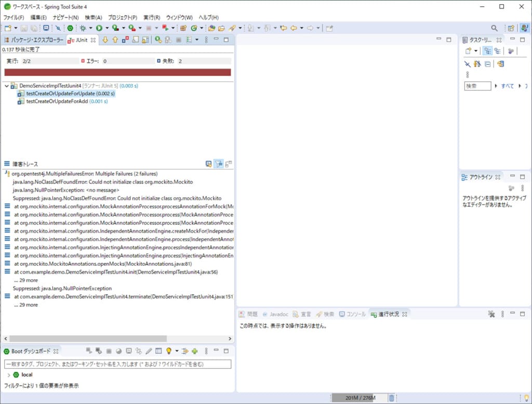Jump to the previous failed test
This screenshot has height=404, width=532.
pyautogui.click(x=115, y=40)
